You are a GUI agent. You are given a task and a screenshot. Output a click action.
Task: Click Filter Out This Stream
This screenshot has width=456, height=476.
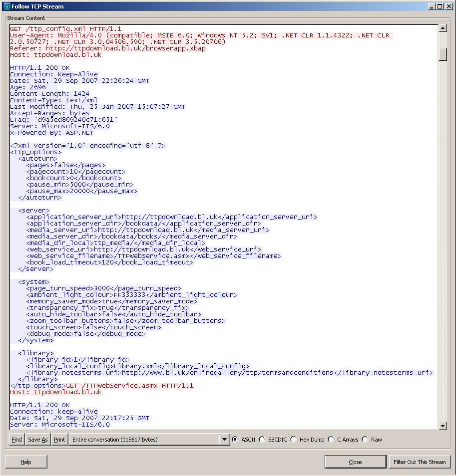click(420, 462)
